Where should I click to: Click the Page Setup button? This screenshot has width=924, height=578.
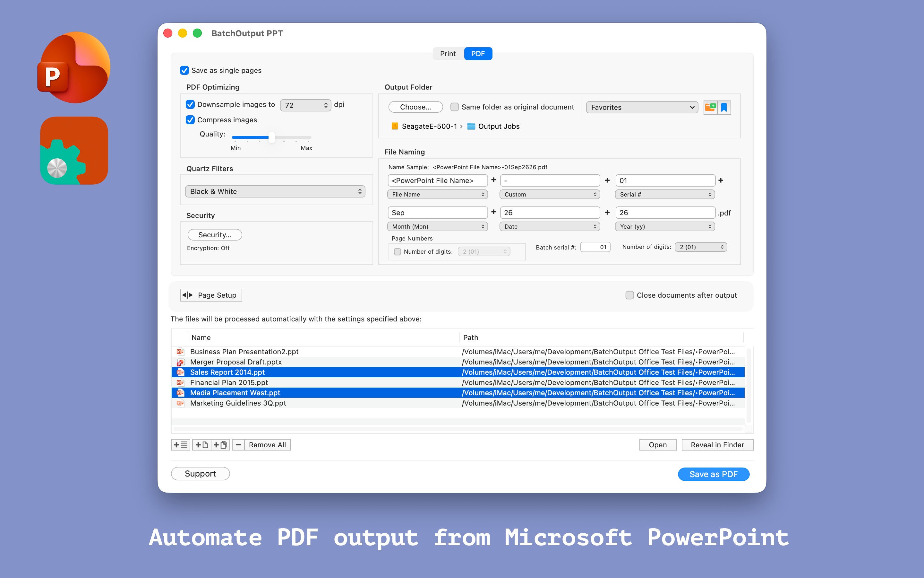pyautogui.click(x=211, y=295)
